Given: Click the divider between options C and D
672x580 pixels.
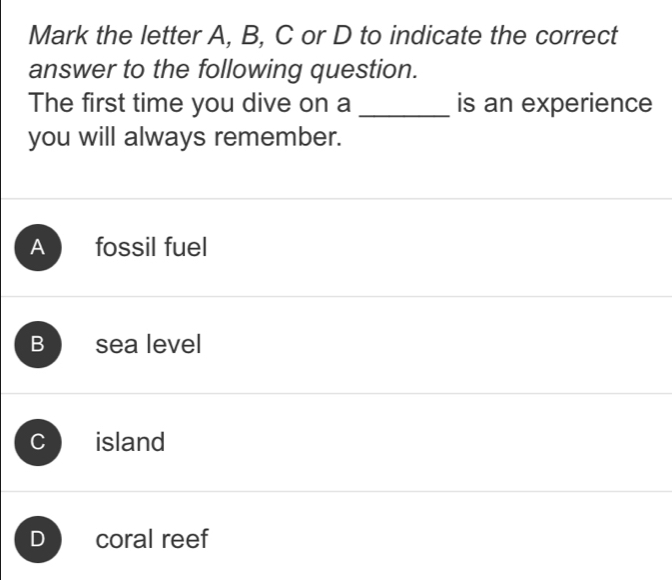Looking at the screenshot, I should pyautogui.click(x=336, y=490).
